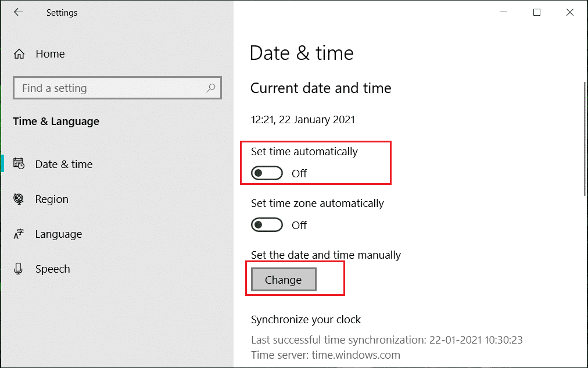Maximize the Settings window
Screen dimensions: 588x368
pos(537,12)
